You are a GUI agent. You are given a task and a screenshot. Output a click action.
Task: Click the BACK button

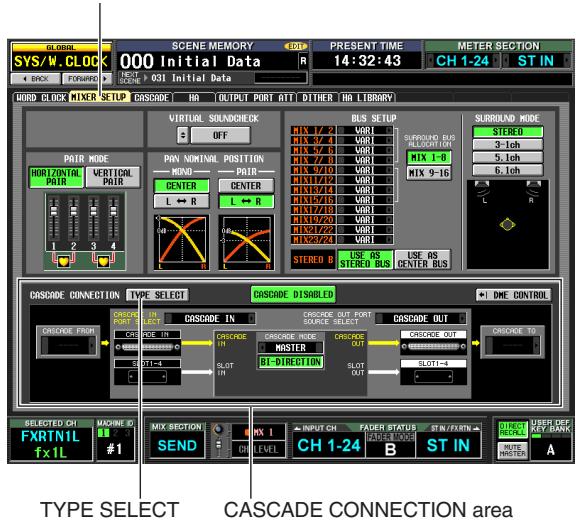click(x=36, y=79)
